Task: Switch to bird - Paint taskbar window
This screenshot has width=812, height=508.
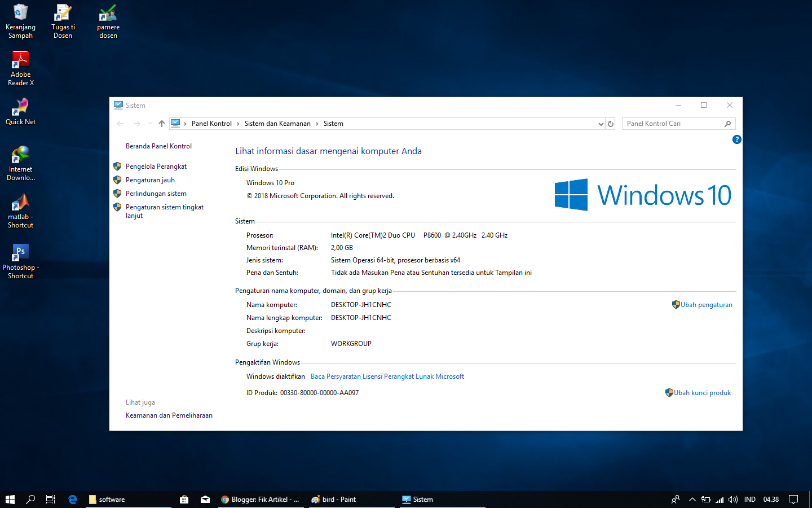Action: coord(351,500)
